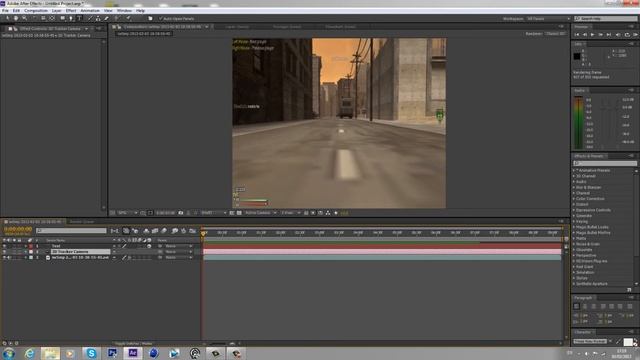Select the Selection arrow tool in toolbar

pyautogui.click(x=8, y=18)
